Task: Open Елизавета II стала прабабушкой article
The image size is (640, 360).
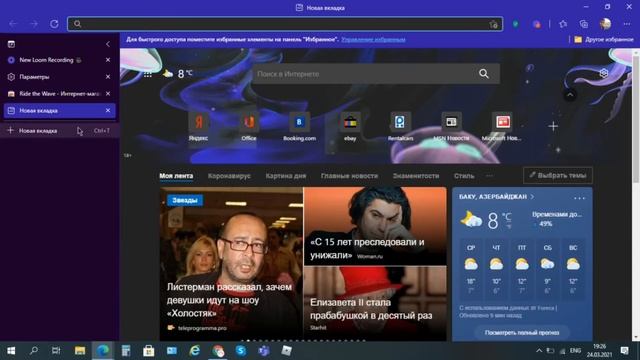Action: click(x=375, y=304)
